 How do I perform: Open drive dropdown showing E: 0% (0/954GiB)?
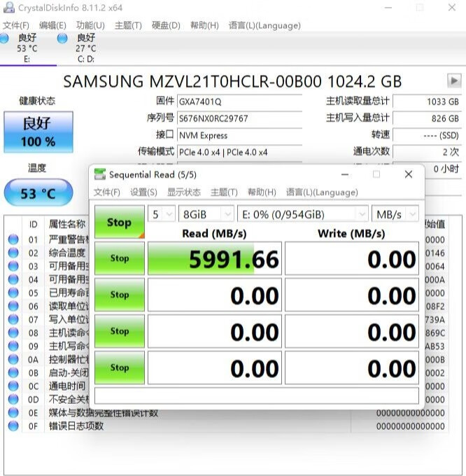(x=303, y=214)
